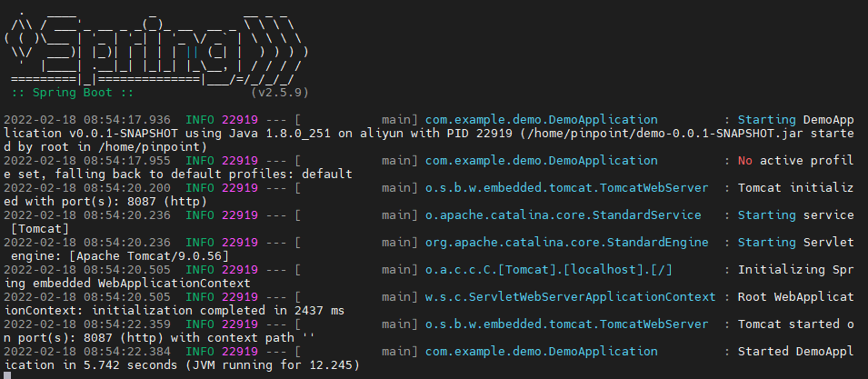Click 'Started DemoAppl' message text
The width and height of the screenshot is (868, 379).
tap(796, 352)
